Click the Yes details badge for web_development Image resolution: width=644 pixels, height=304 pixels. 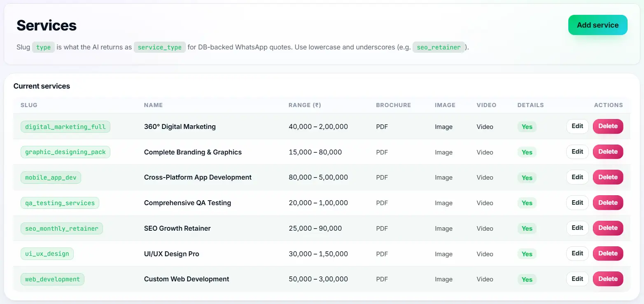(527, 279)
